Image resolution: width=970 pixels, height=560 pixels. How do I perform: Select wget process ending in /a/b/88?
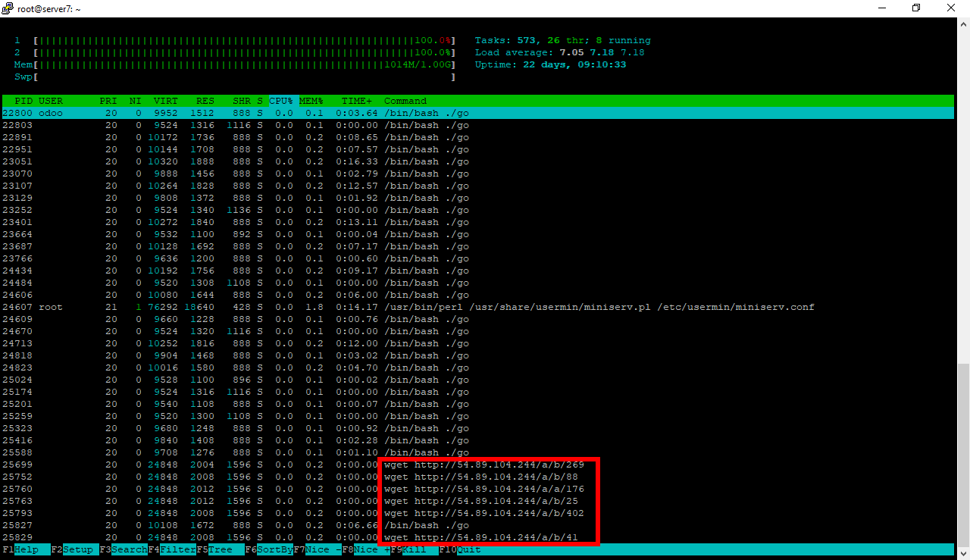[477, 477]
